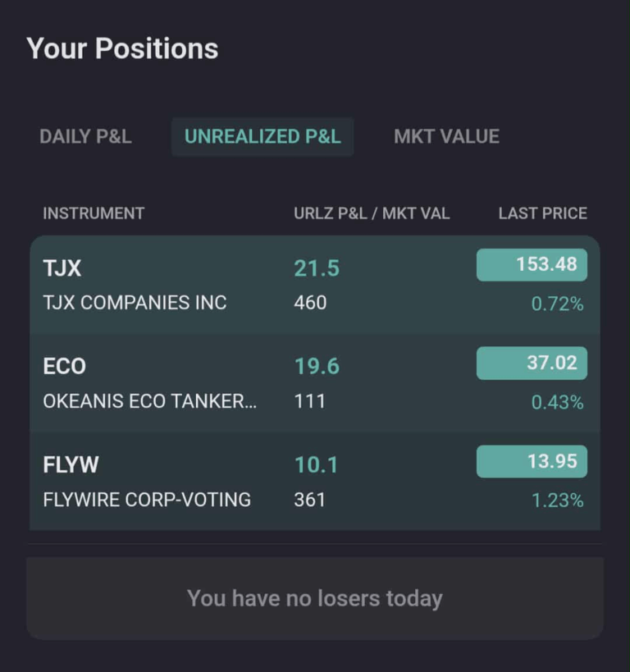This screenshot has height=672, width=630.
Task: Open the FLYW ticker position
Action: point(71,465)
